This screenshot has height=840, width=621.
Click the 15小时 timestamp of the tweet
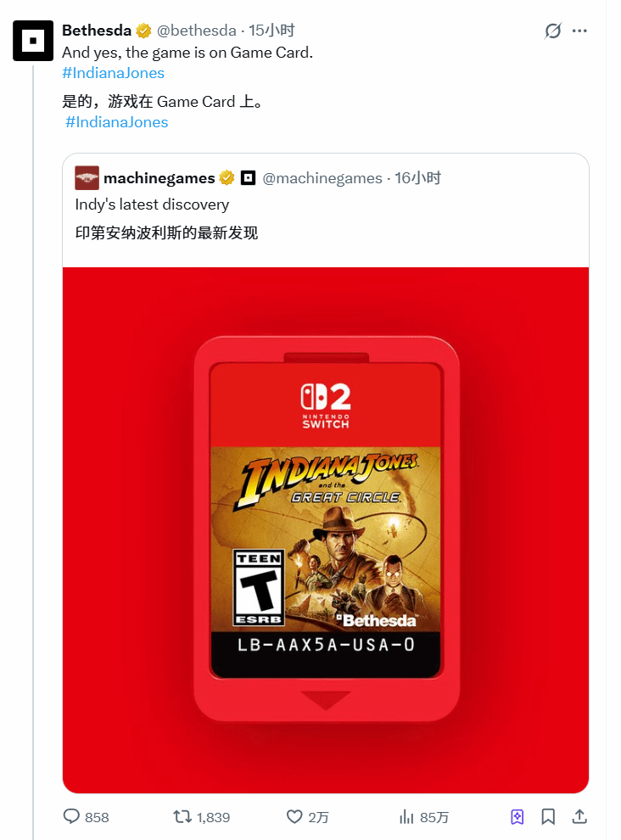271,31
